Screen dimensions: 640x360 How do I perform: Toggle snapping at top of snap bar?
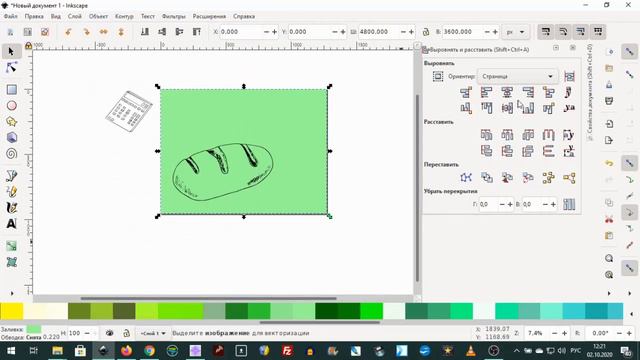[x=630, y=52]
